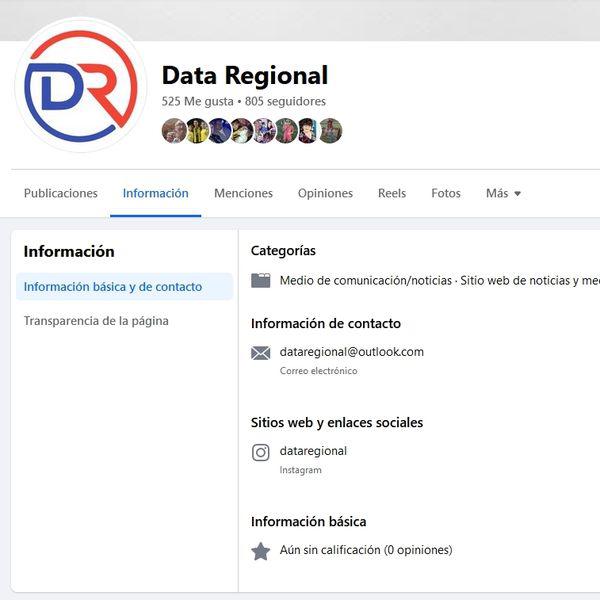Click the first follower avatar

[173, 131]
